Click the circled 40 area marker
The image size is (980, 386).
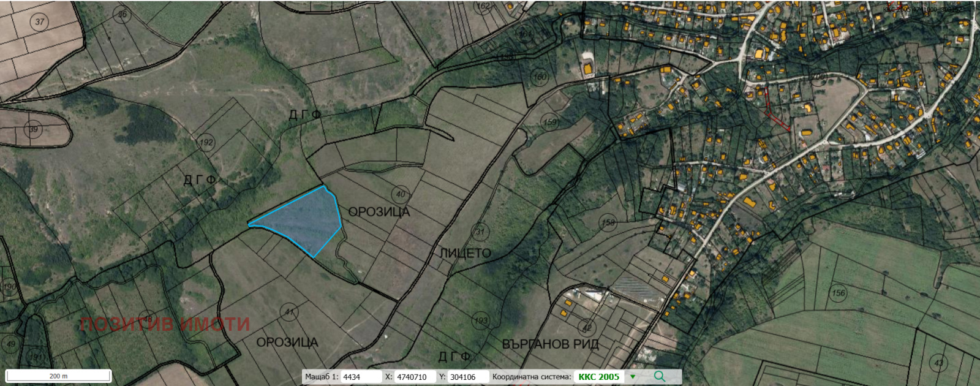[x=401, y=194]
